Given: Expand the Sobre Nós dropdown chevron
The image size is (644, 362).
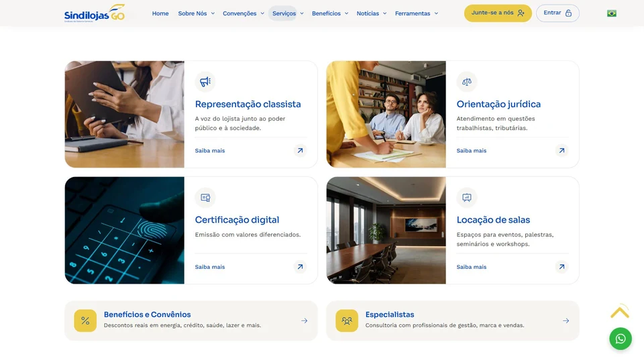Looking at the screenshot, I should (x=213, y=13).
